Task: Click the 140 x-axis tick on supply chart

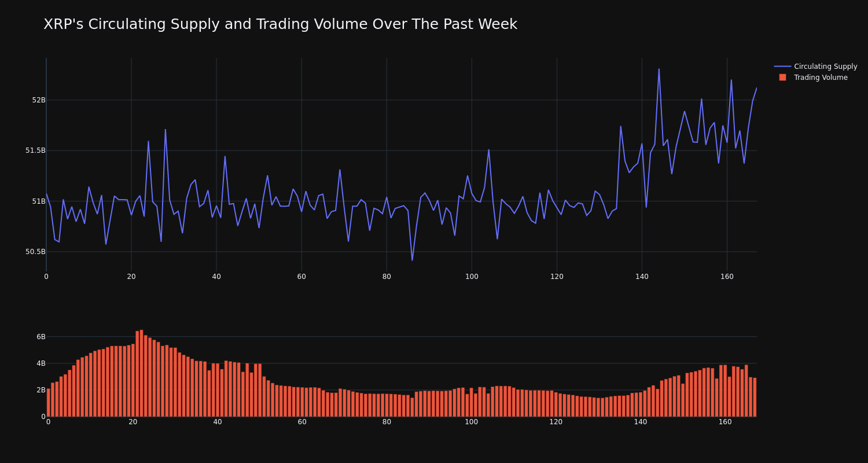Action: (642, 277)
